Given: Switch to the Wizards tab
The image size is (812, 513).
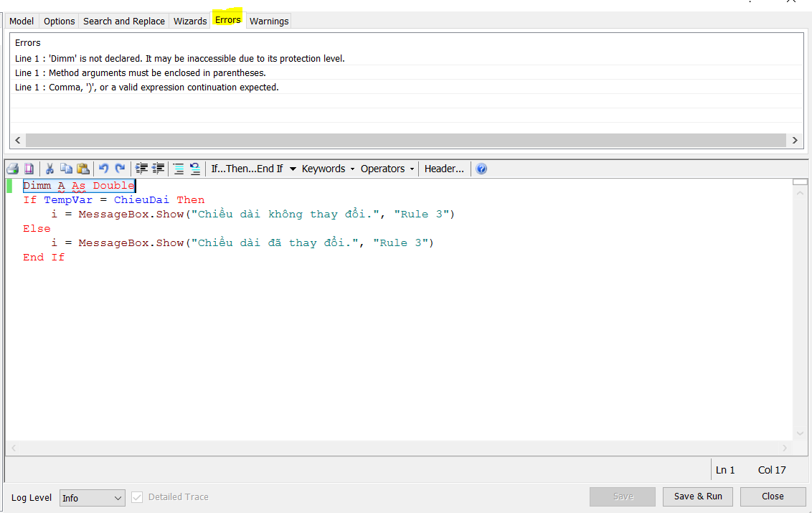Looking at the screenshot, I should click(189, 21).
